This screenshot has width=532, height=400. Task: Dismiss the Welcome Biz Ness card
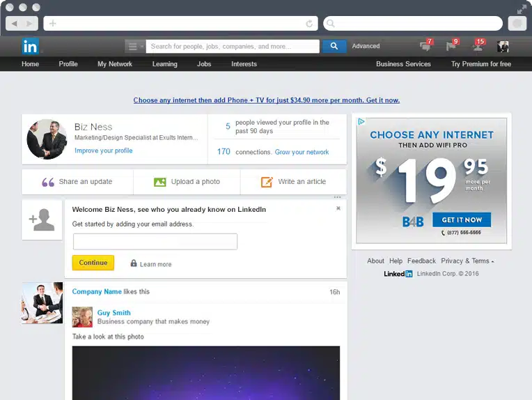tap(338, 208)
